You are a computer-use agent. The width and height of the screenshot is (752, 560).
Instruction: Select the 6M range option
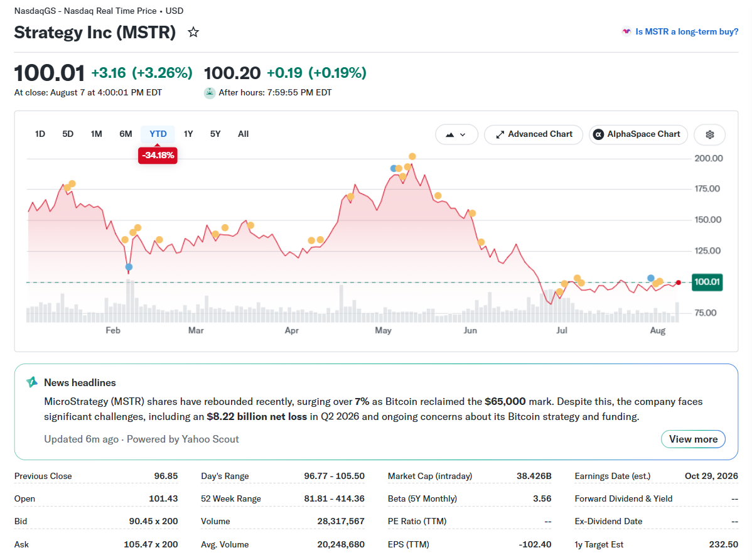coord(126,134)
